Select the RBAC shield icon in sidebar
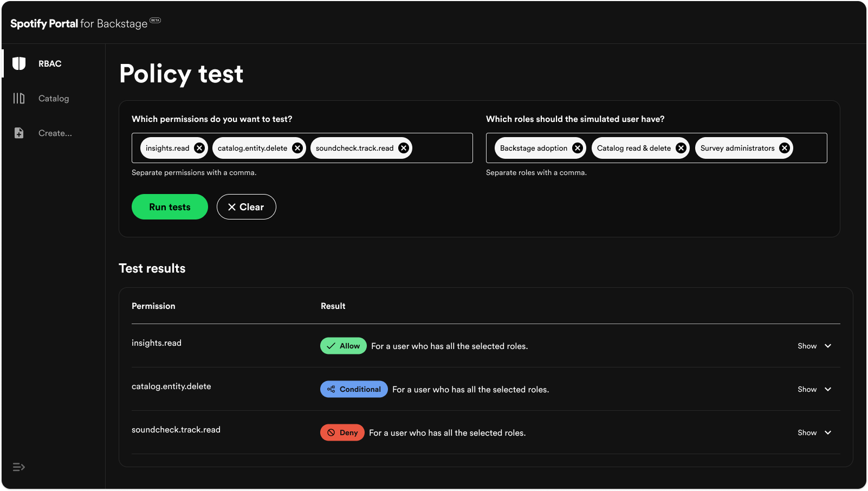This screenshot has width=868, height=491. pyautogui.click(x=19, y=63)
